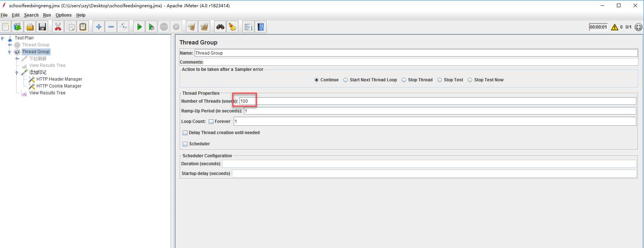Select the Continue radio button

(317, 80)
